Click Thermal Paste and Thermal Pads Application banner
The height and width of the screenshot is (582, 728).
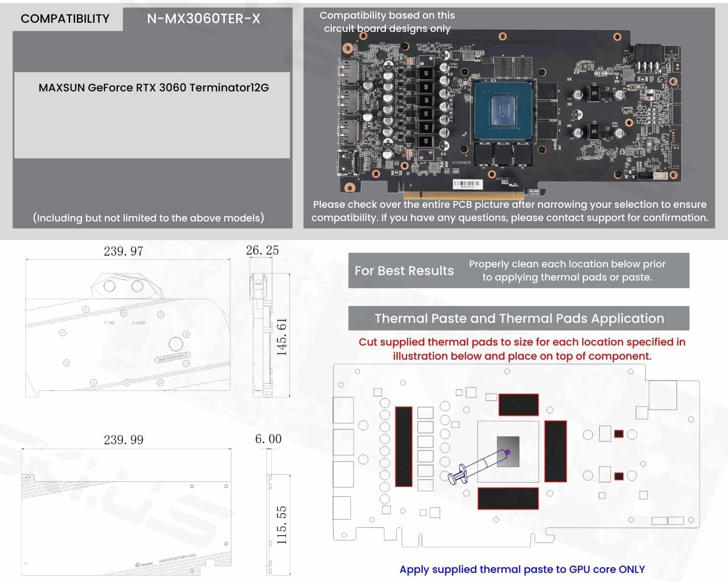pos(519,318)
